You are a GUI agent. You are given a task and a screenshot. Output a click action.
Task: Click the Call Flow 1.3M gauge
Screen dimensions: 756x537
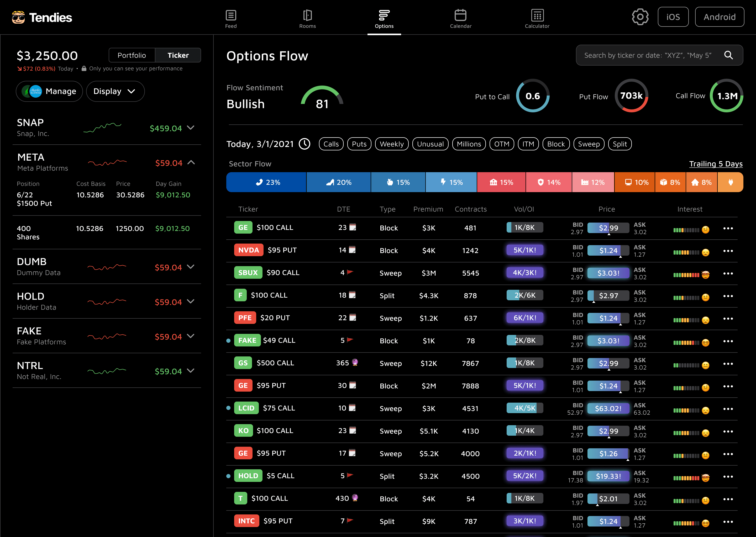(727, 96)
